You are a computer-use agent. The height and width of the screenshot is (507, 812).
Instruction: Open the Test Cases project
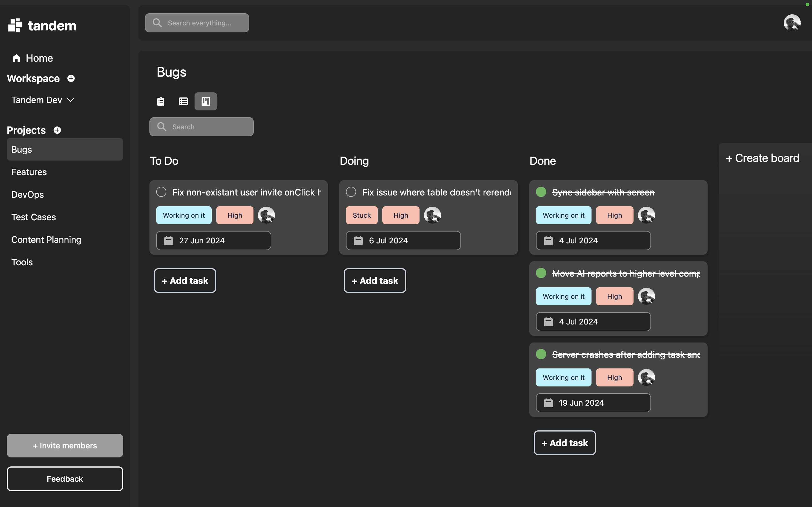coord(34,217)
